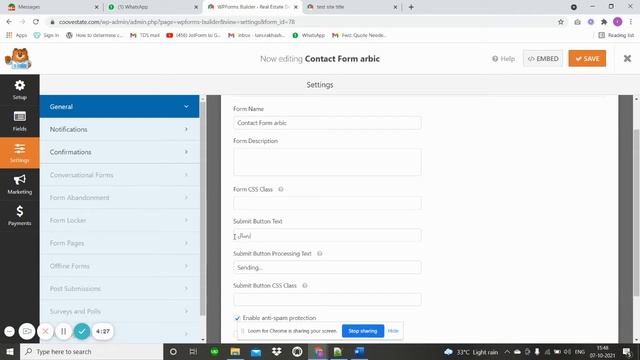Image resolution: width=640 pixels, height=360 pixels.
Task: Open the browser extensions puzzle icon
Action: click(x=604, y=22)
